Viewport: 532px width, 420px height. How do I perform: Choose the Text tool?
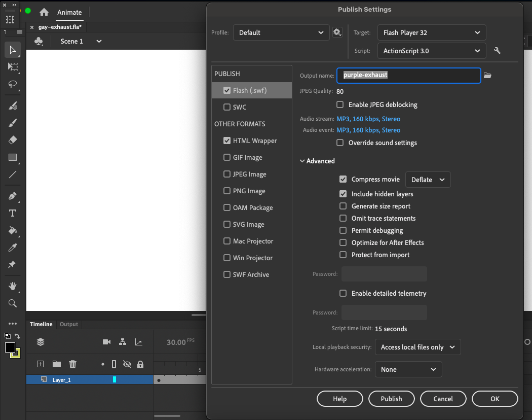tap(13, 213)
